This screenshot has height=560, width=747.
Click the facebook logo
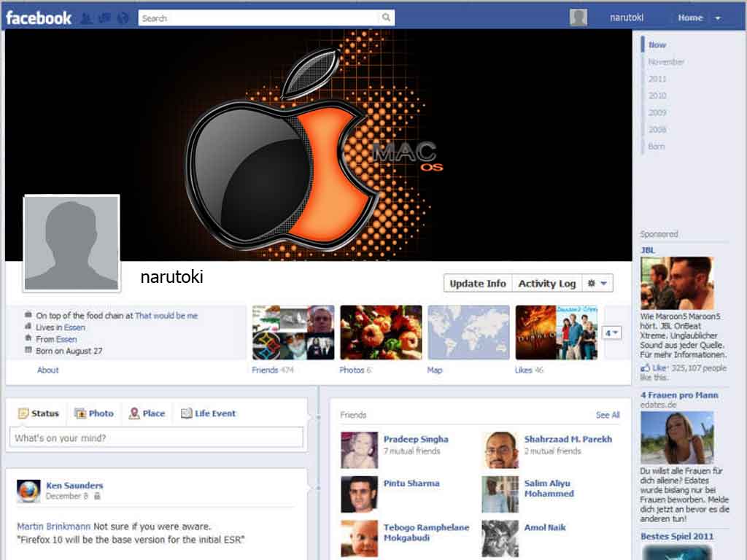(39, 18)
